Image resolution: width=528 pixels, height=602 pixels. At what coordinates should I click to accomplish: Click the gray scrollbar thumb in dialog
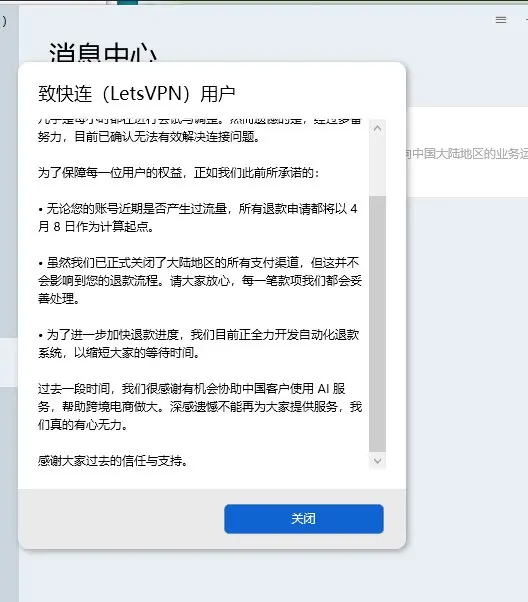point(377,324)
